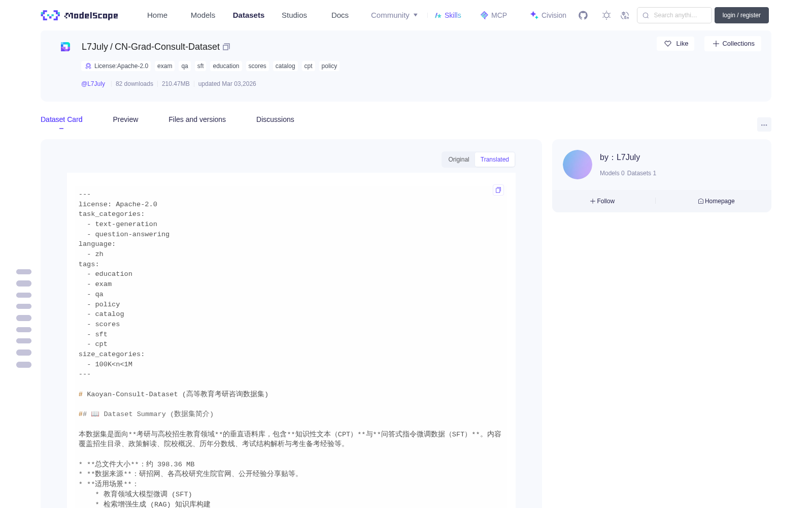Click the '100K<n<1M' size category line

point(114,364)
